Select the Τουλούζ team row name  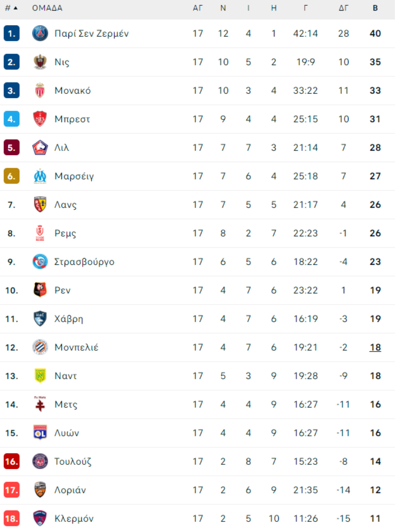pos(73,461)
